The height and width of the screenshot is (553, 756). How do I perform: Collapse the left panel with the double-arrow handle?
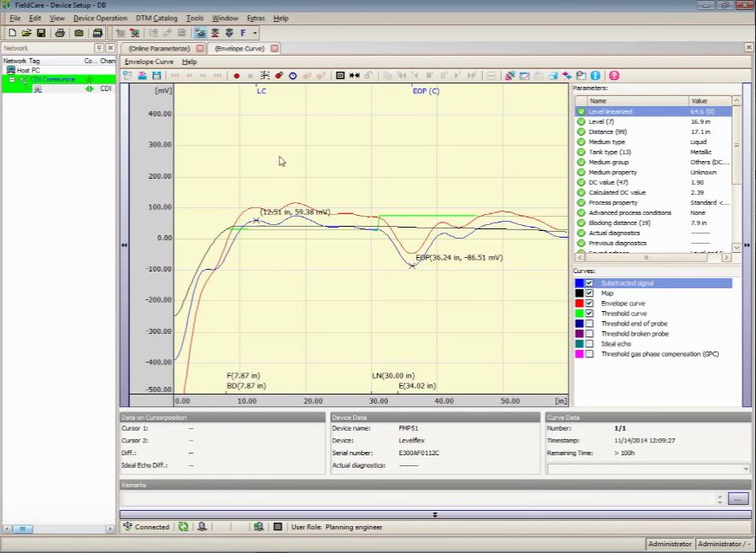pos(125,245)
